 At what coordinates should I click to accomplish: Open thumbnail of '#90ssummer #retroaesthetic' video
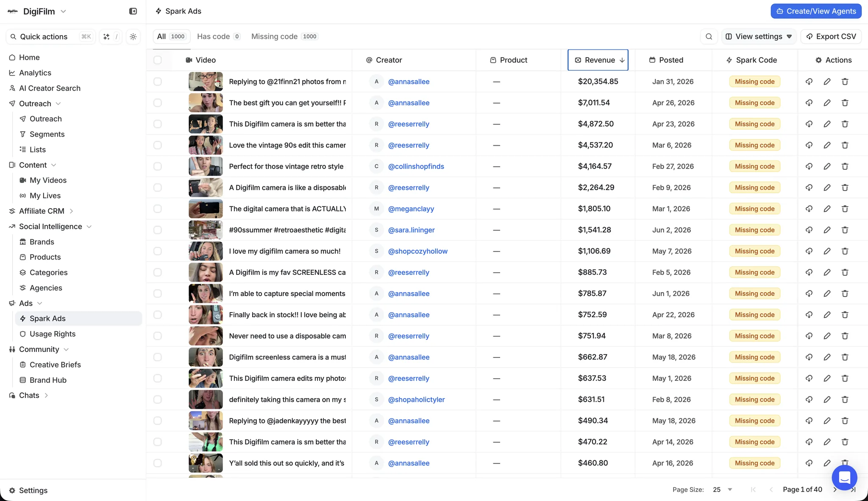206,230
